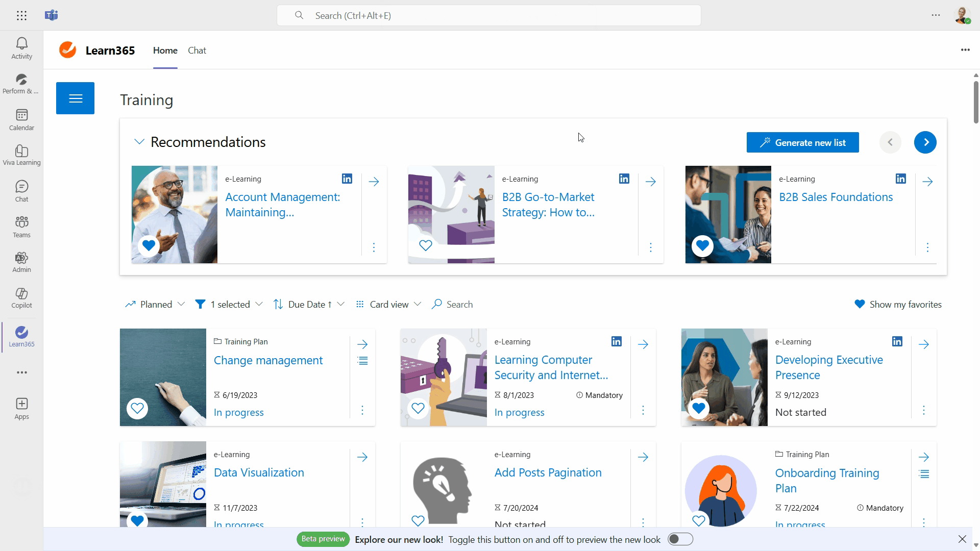Open Teams in the left rail
The image size is (980, 551).
click(21, 227)
